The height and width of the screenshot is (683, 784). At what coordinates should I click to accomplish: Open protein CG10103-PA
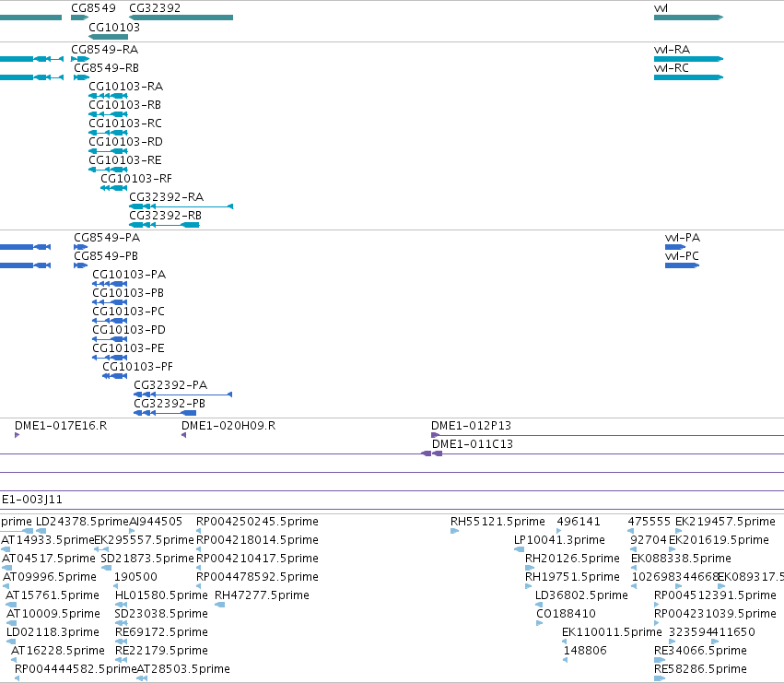click(129, 275)
